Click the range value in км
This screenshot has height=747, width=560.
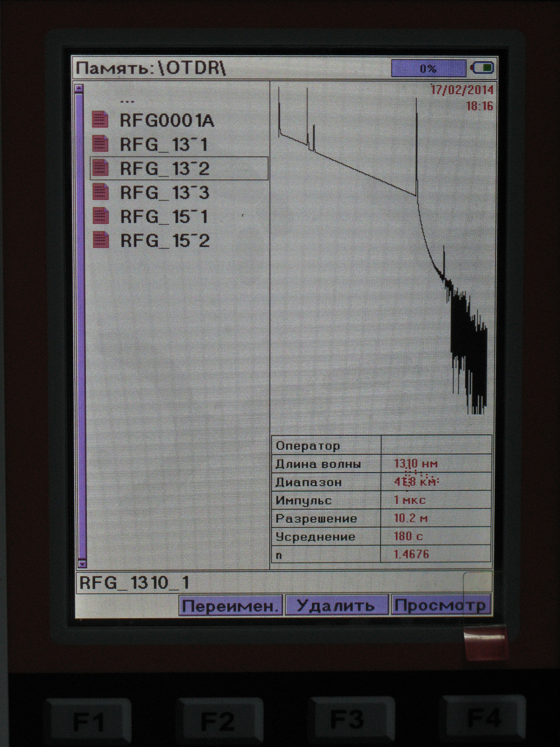(x=416, y=482)
